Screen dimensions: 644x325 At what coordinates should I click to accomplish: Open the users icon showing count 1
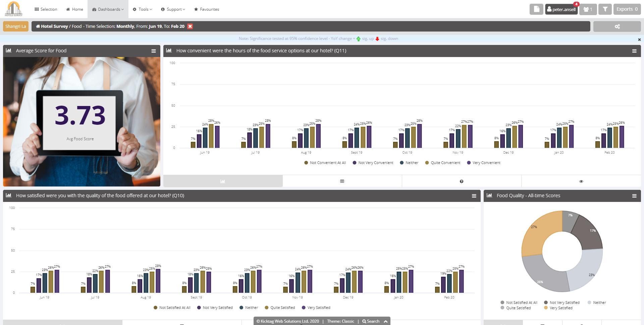pos(588,9)
